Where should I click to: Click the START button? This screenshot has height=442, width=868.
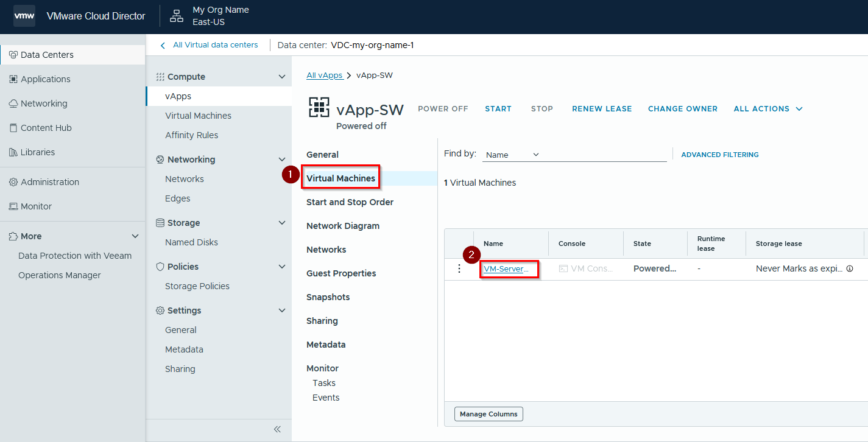tap(498, 109)
